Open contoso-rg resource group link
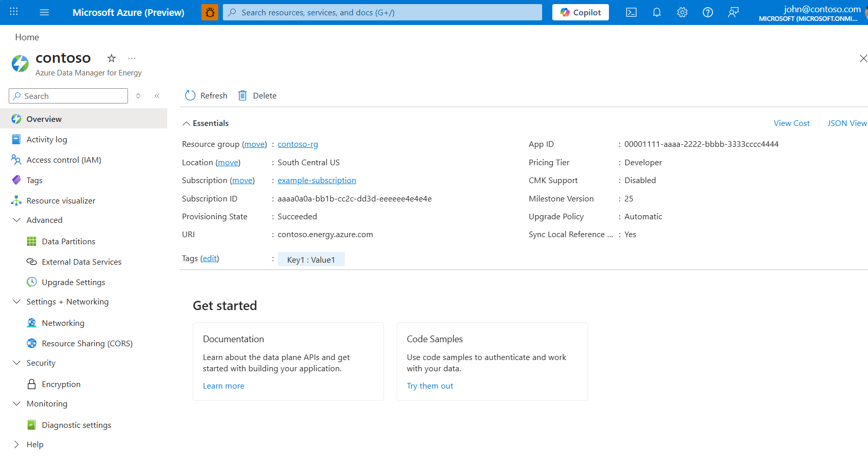868x461 pixels. point(298,144)
